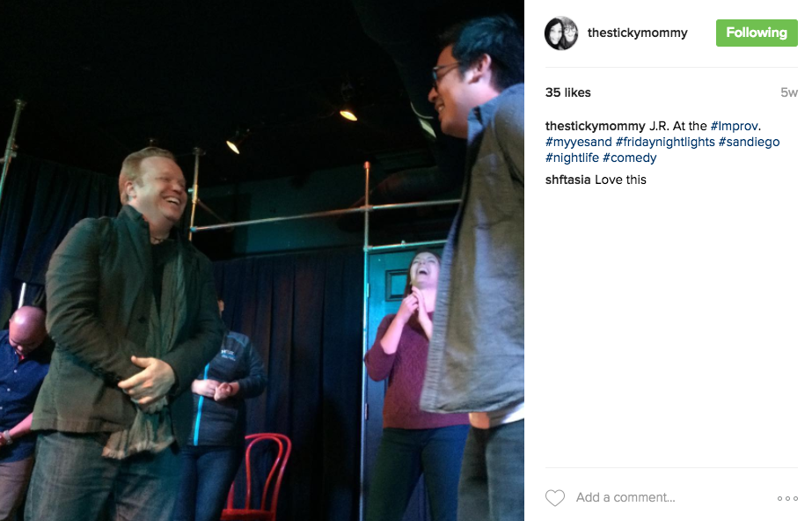812x521 pixels.
Task: Click thestickymommy name in caption
Action: pos(595,126)
